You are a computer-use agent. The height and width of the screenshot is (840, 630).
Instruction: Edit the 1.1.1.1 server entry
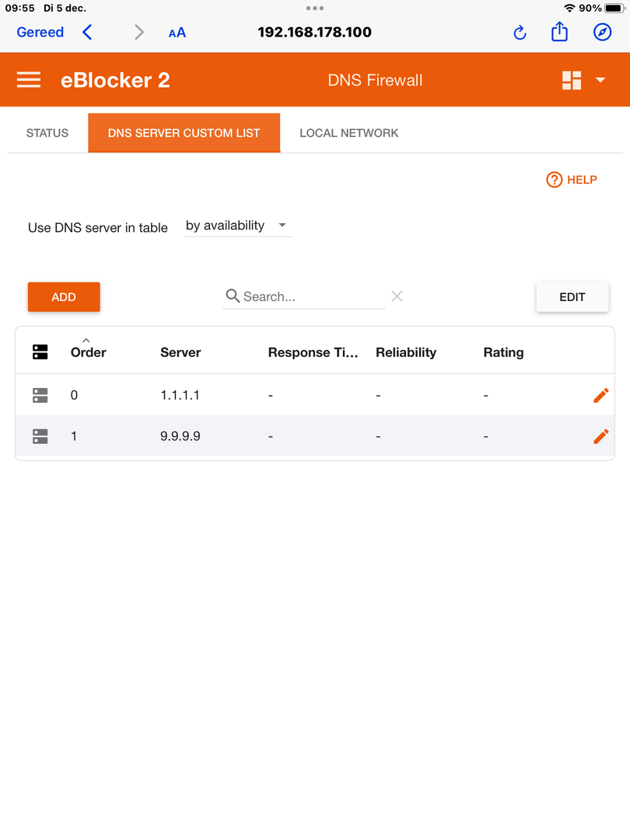[x=601, y=395]
